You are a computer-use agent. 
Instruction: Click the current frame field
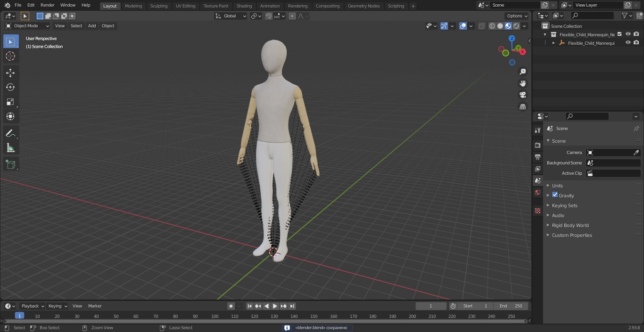(431, 306)
